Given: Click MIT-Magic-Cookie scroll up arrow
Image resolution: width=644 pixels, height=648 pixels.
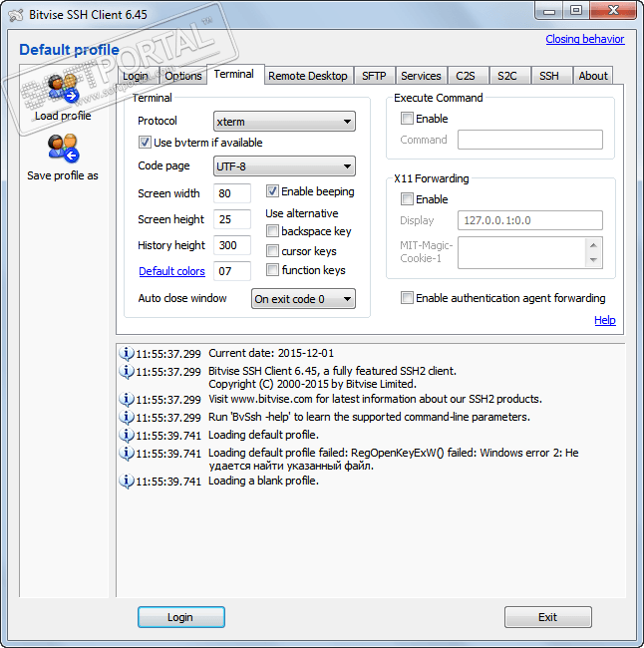Looking at the screenshot, I should pyautogui.click(x=593, y=245).
